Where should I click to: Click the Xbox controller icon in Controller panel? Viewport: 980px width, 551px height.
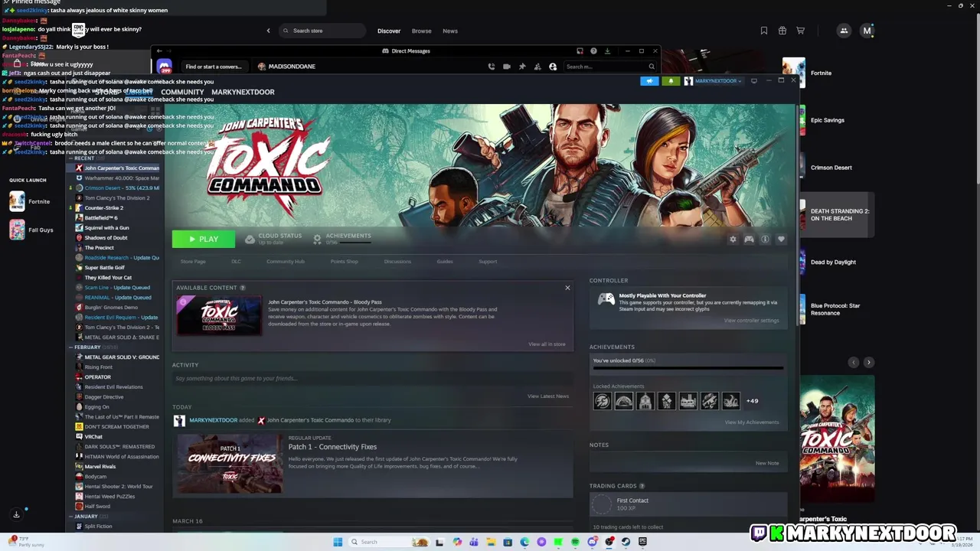[x=606, y=299]
